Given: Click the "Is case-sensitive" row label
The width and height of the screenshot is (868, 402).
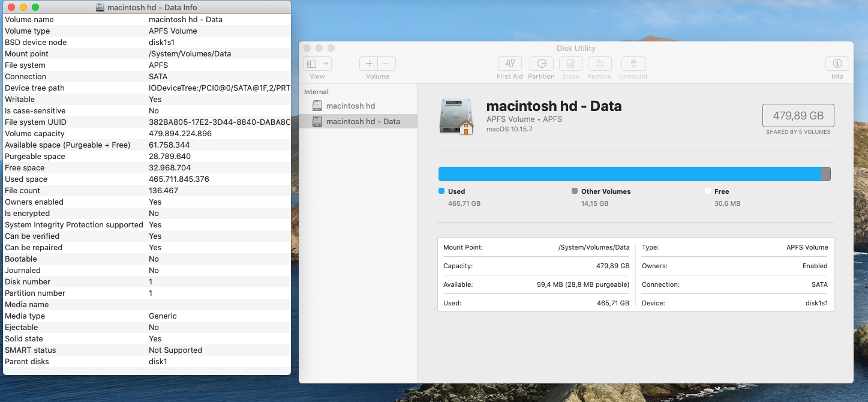Looking at the screenshot, I should 34,111.
